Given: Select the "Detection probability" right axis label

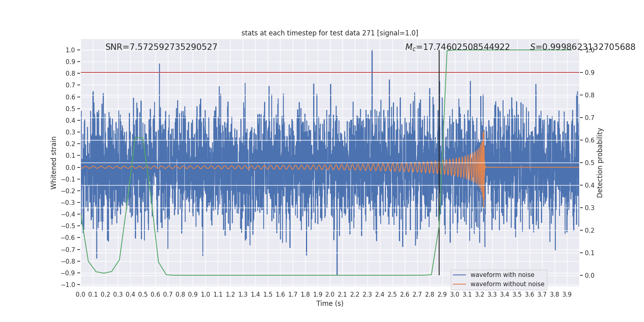Looking at the screenshot, I should 600,163.
